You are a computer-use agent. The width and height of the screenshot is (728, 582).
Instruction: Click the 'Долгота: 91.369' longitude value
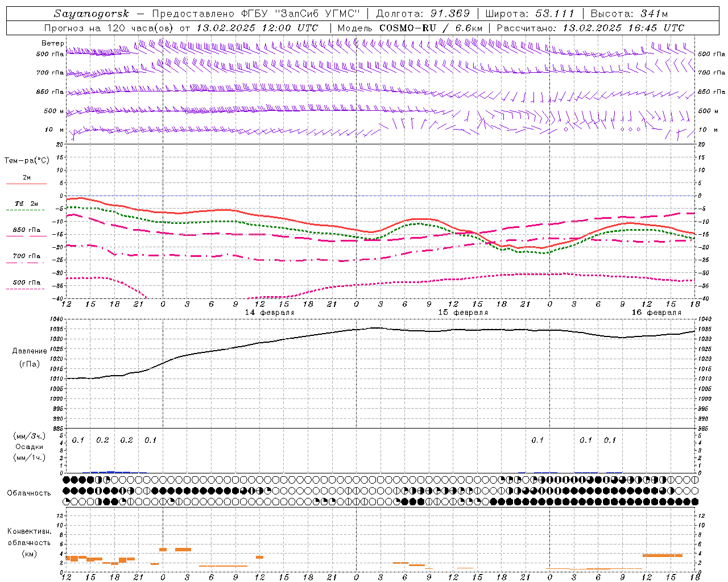423,14
